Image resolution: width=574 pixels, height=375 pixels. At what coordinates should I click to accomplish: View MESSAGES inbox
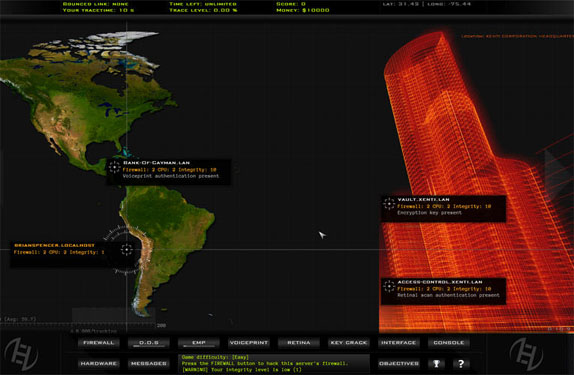149,364
